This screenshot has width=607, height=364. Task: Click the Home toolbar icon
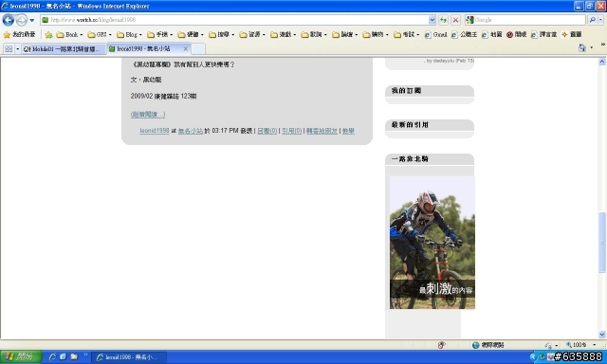pyautogui.click(x=581, y=48)
